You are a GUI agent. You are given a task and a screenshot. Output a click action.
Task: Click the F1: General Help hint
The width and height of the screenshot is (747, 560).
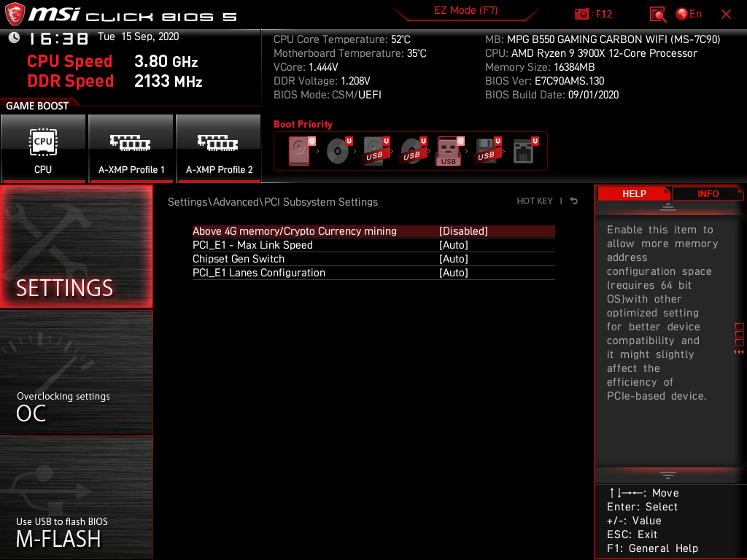[x=652, y=548]
